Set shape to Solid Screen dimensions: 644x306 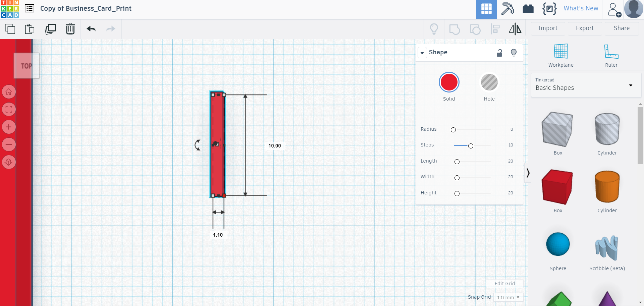pyautogui.click(x=449, y=82)
